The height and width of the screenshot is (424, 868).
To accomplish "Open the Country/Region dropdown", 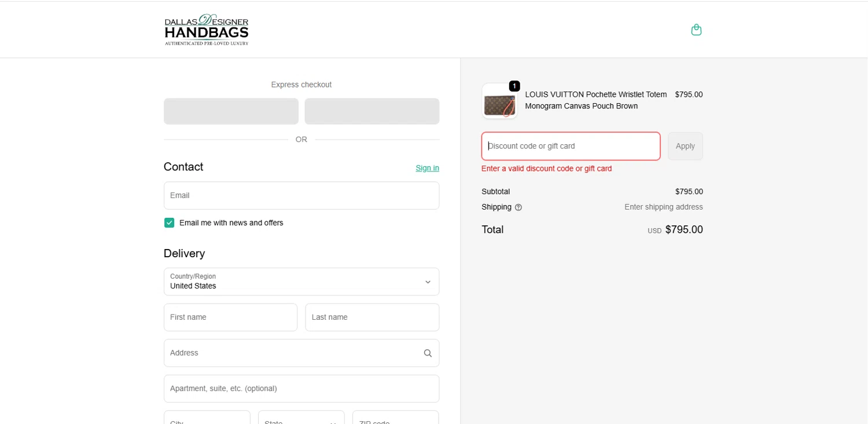I will point(301,282).
